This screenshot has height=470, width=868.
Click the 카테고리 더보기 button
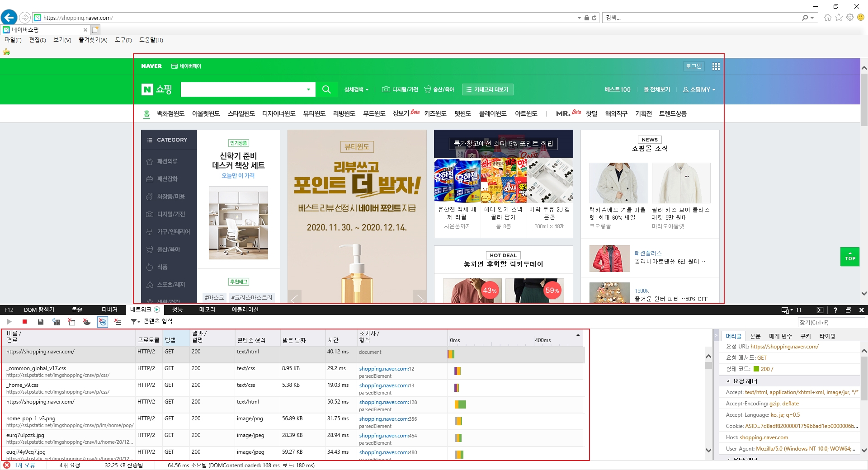487,89
